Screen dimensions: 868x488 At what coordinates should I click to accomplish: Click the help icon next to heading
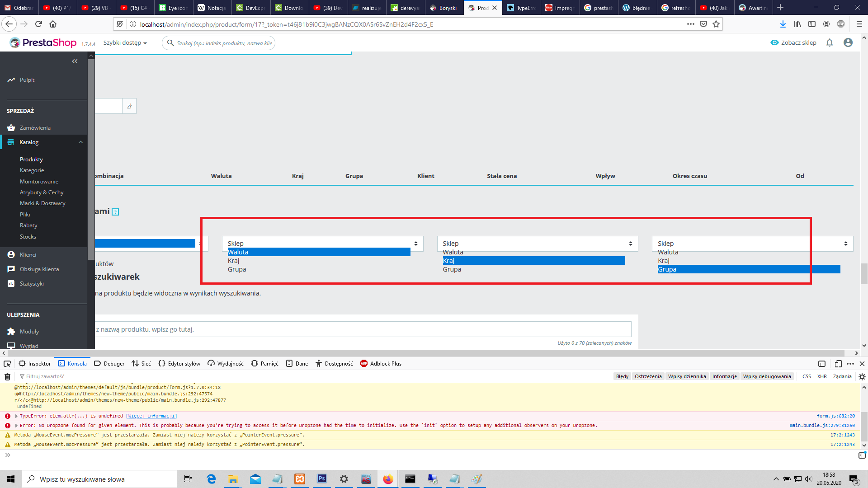click(x=115, y=212)
